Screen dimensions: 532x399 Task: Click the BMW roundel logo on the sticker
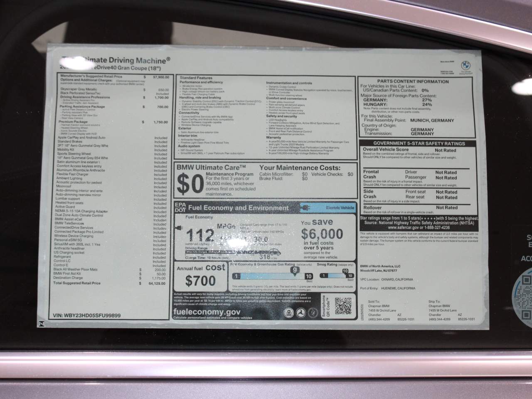[x=465, y=66]
